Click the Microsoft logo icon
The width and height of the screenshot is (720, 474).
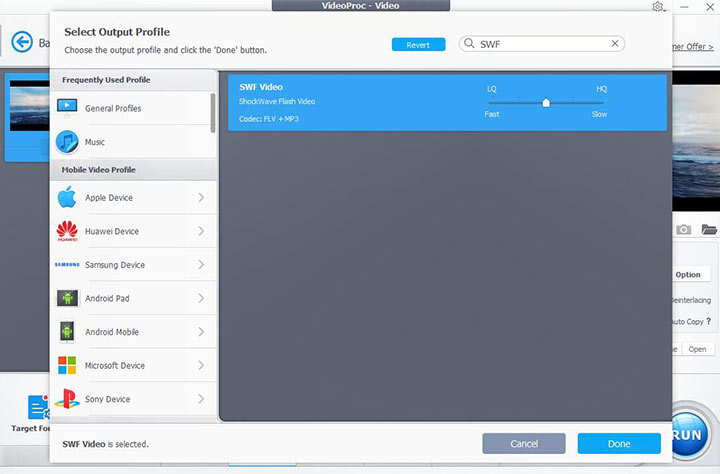pyautogui.click(x=67, y=365)
